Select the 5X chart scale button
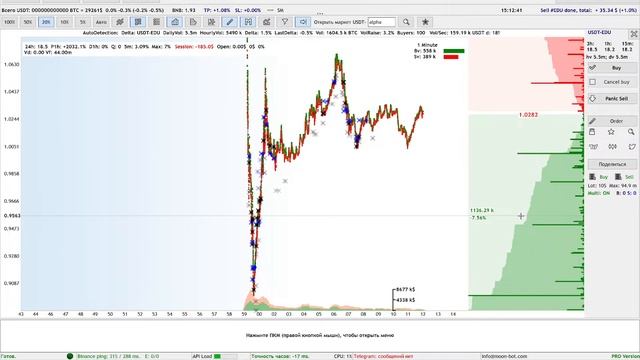Image resolution: width=640 pixels, height=360 pixels. (x=83, y=22)
